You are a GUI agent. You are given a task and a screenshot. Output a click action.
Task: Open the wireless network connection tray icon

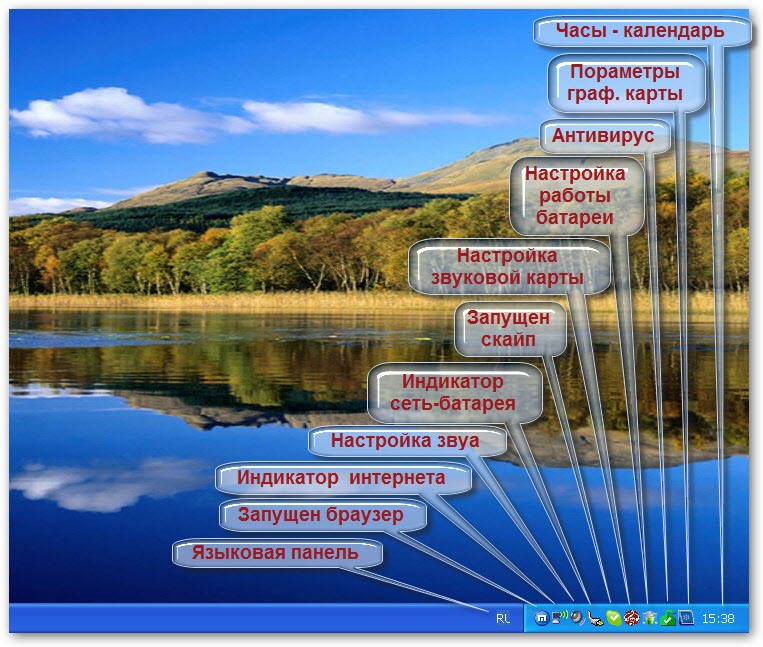(560, 617)
